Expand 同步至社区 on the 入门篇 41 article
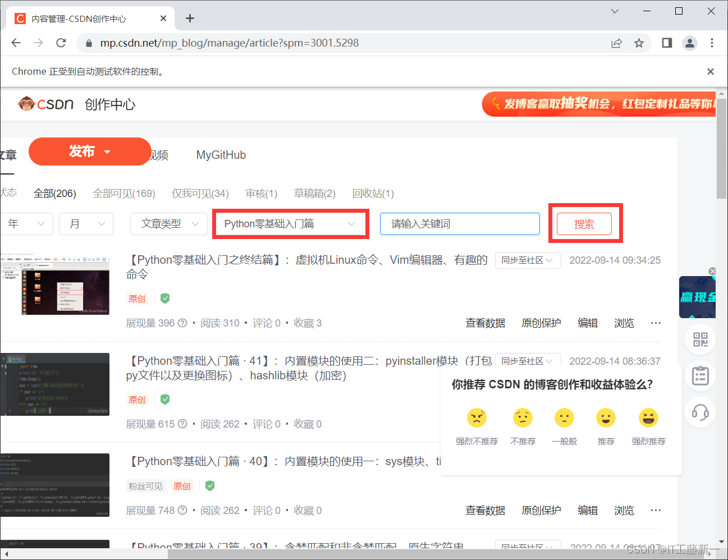Image resolution: width=728 pixels, height=560 pixels. point(528,361)
